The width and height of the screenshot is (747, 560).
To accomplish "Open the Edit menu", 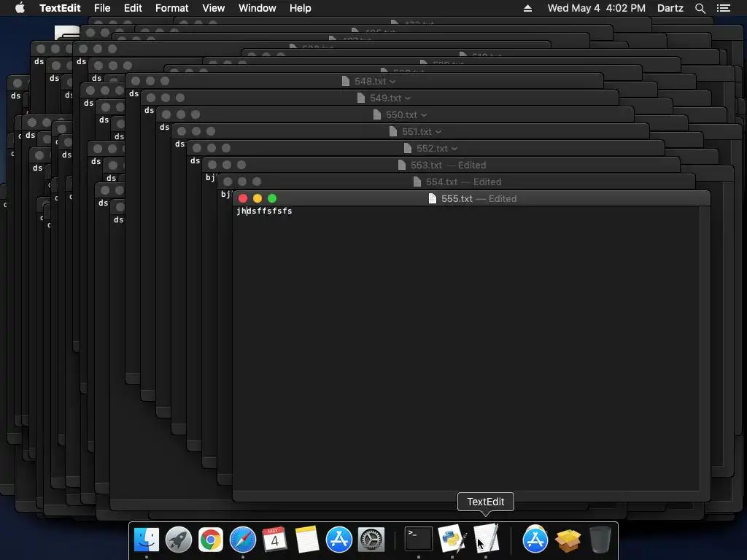I will 133,8.
